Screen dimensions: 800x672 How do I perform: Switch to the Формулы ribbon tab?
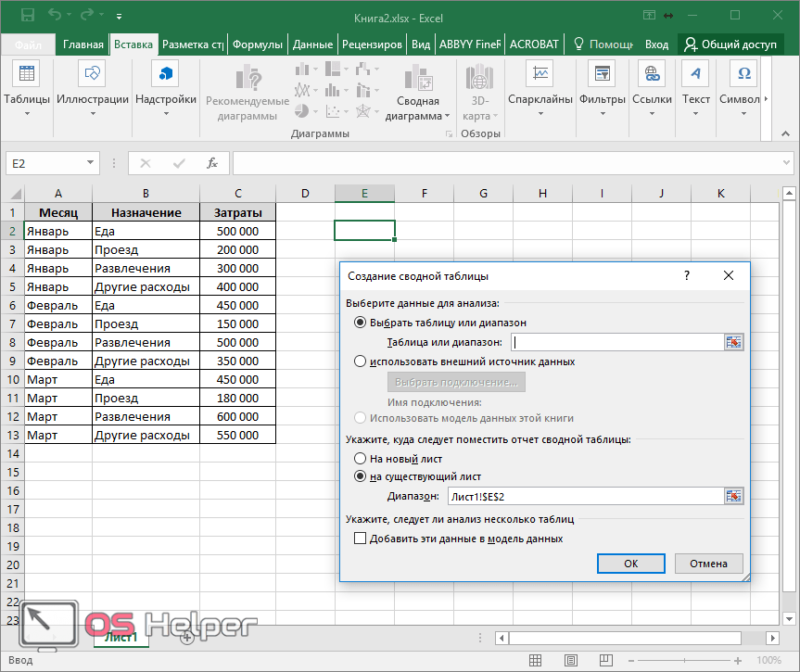pos(258,44)
